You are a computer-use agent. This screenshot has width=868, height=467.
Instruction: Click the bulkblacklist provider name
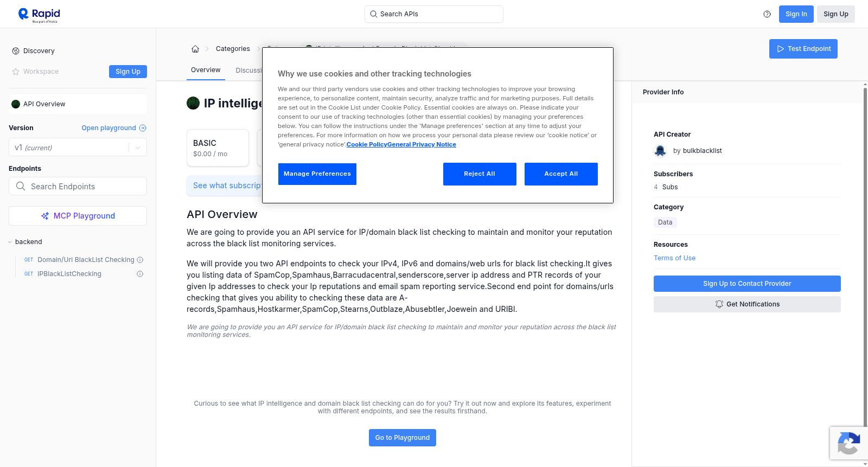click(702, 151)
